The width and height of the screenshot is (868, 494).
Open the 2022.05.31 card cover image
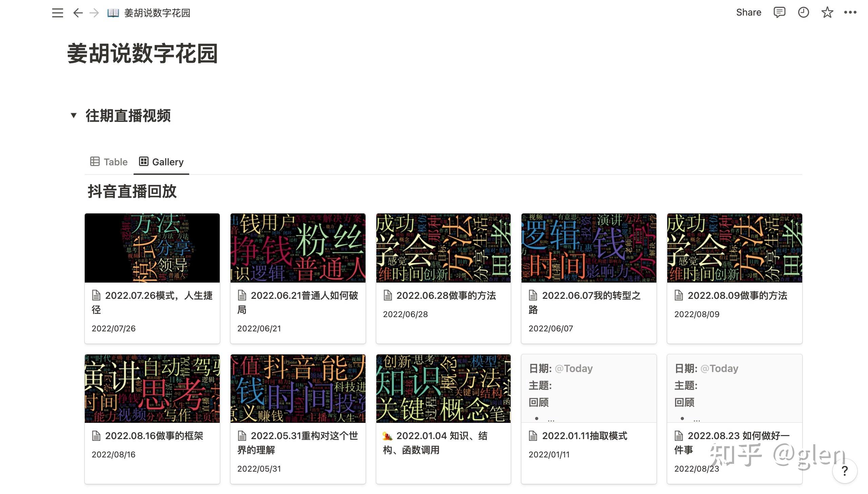[298, 389]
